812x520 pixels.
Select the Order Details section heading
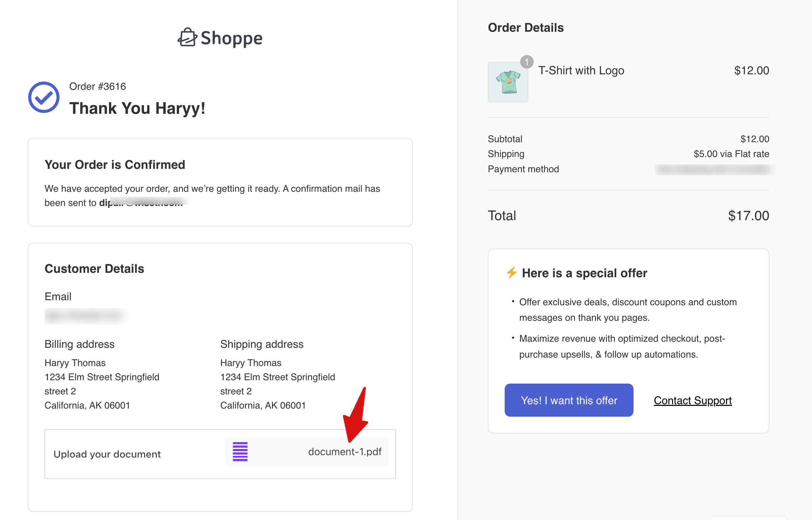[525, 27]
